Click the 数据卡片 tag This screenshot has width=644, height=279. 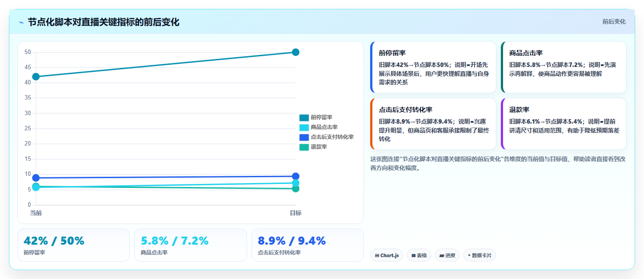[479, 255]
